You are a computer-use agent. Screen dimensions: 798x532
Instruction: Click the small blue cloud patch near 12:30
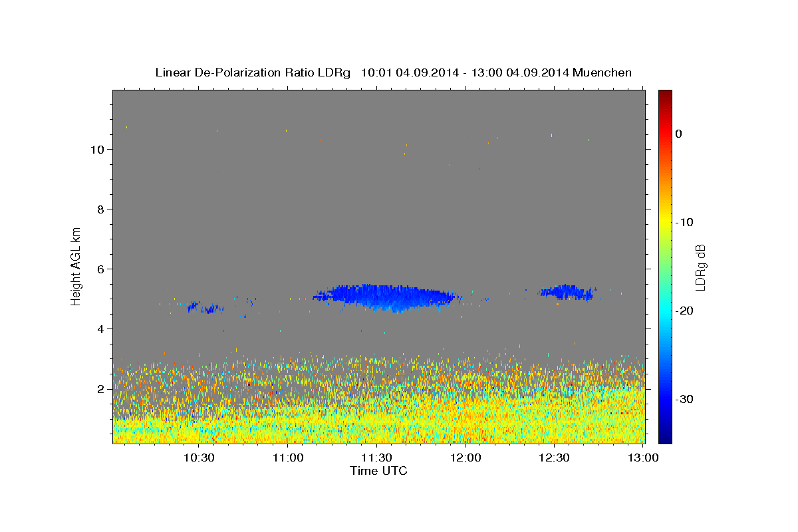point(566,293)
